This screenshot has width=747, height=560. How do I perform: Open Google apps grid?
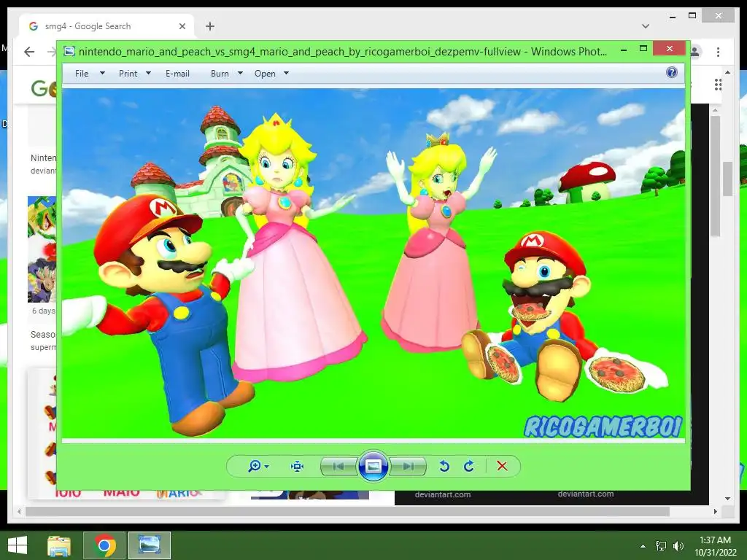718,85
